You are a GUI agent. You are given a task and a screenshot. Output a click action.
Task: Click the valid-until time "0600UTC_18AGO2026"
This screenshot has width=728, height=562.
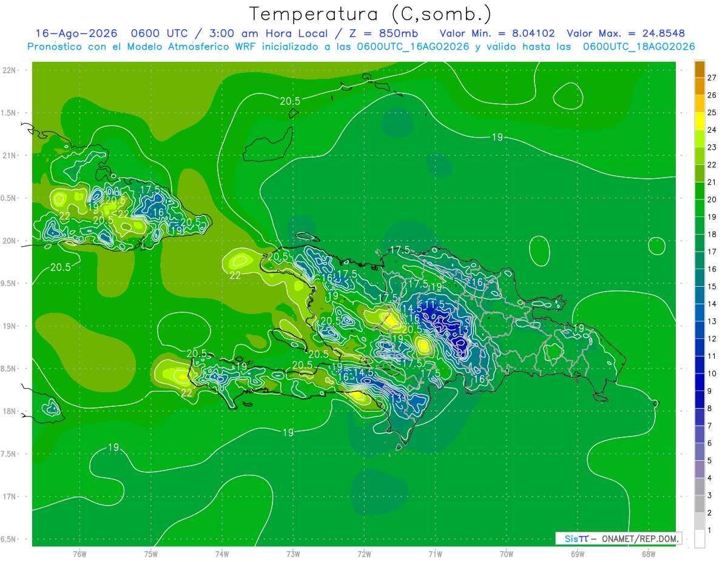638,47
